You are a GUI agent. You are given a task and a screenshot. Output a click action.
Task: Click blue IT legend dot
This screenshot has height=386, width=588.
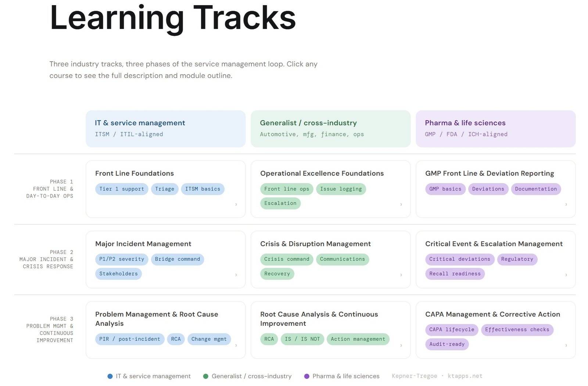(110, 376)
